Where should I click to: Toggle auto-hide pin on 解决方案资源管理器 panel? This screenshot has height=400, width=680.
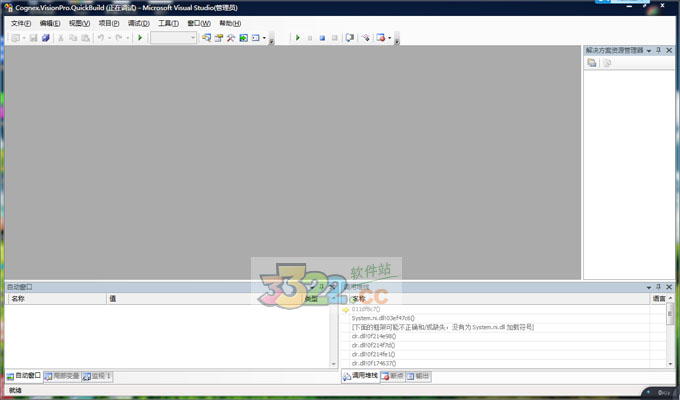coord(658,50)
